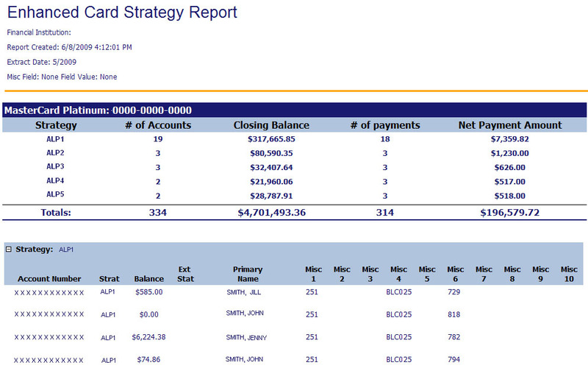Select the ALP2 strategy row
588x368 pixels.
pos(56,152)
